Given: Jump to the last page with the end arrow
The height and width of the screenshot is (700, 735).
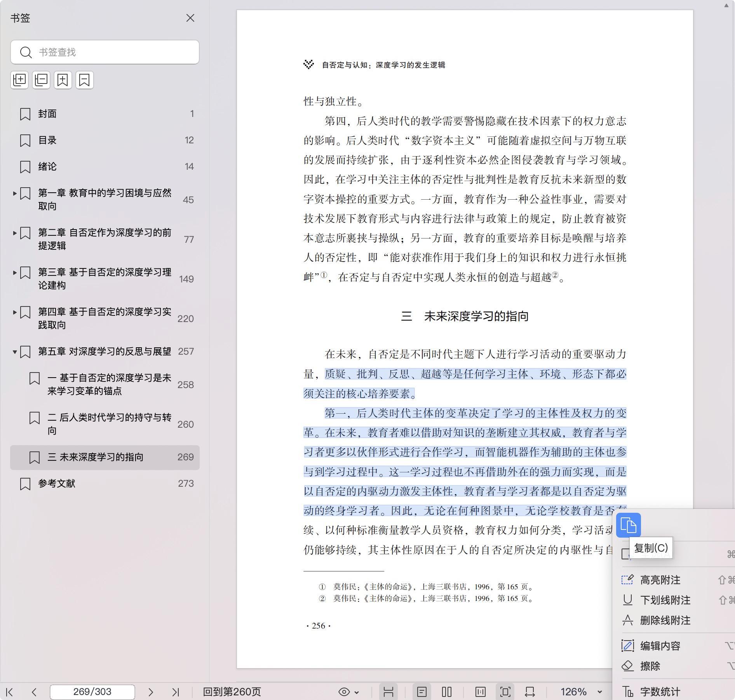Looking at the screenshot, I should point(176,692).
